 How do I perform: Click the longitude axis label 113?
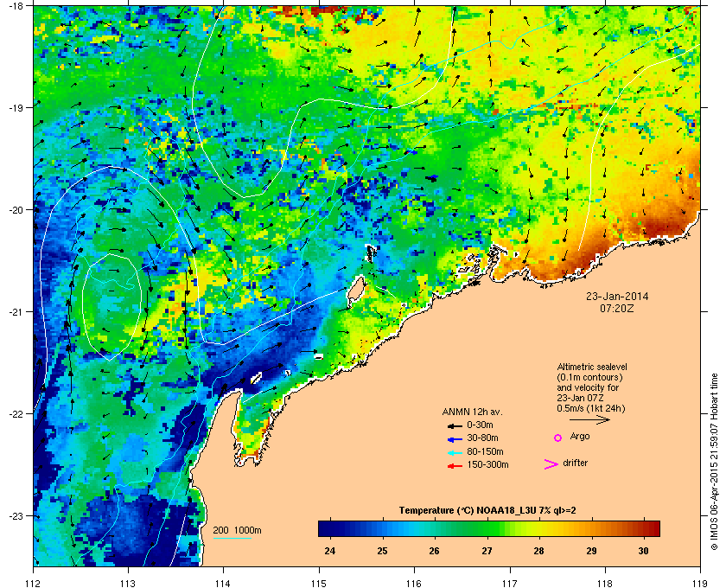(128, 584)
